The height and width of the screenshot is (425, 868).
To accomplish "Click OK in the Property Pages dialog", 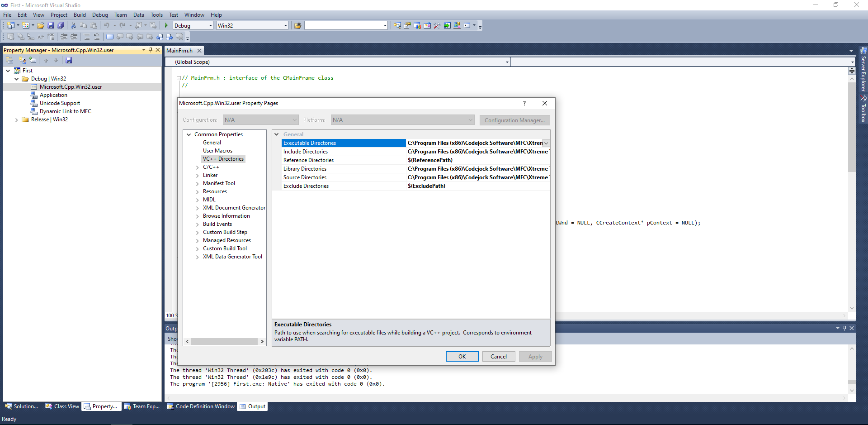I will 462,357.
